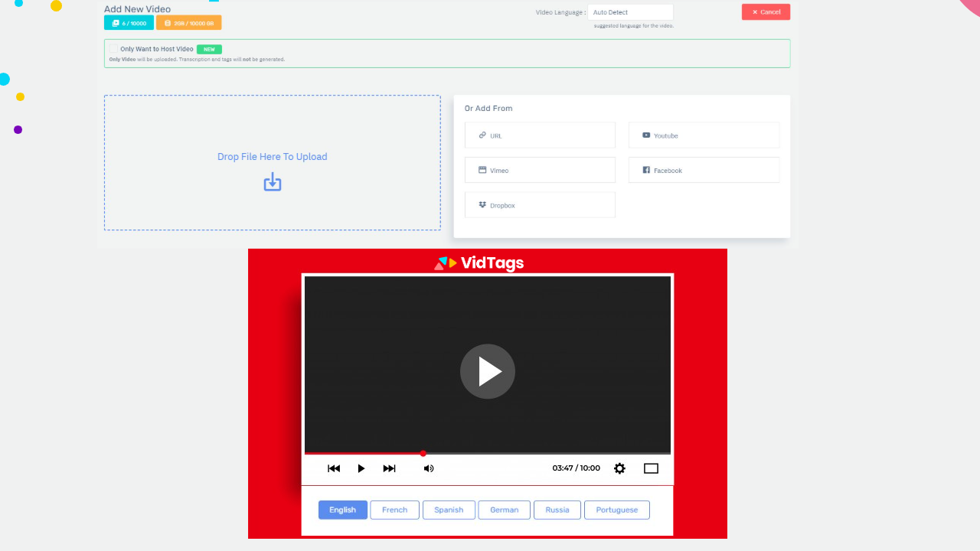The width and height of the screenshot is (980, 551).
Task: Click the Cancel button
Action: (x=766, y=12)
